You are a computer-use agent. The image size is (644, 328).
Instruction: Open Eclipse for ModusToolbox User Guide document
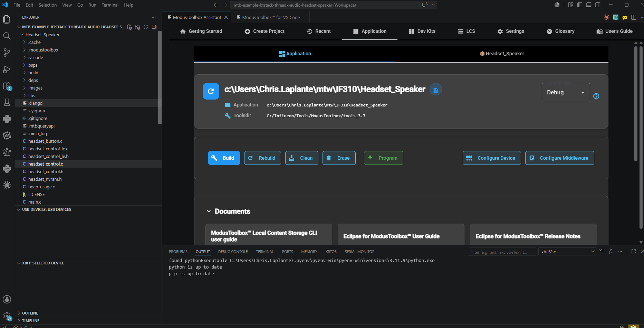pos(401,235)
